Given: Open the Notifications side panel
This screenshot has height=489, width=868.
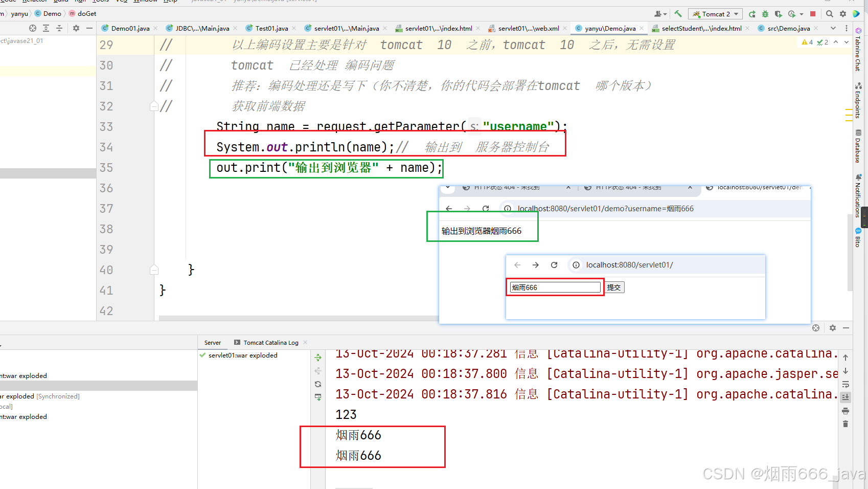Looking at the screenshot, I should click(858, 195).
